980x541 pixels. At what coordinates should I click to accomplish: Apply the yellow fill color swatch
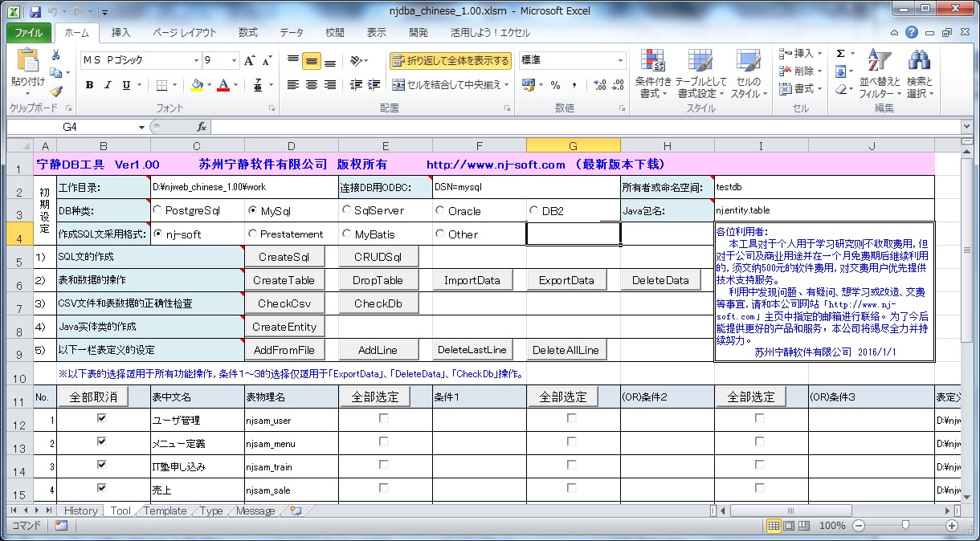click(x=198, y=85)
